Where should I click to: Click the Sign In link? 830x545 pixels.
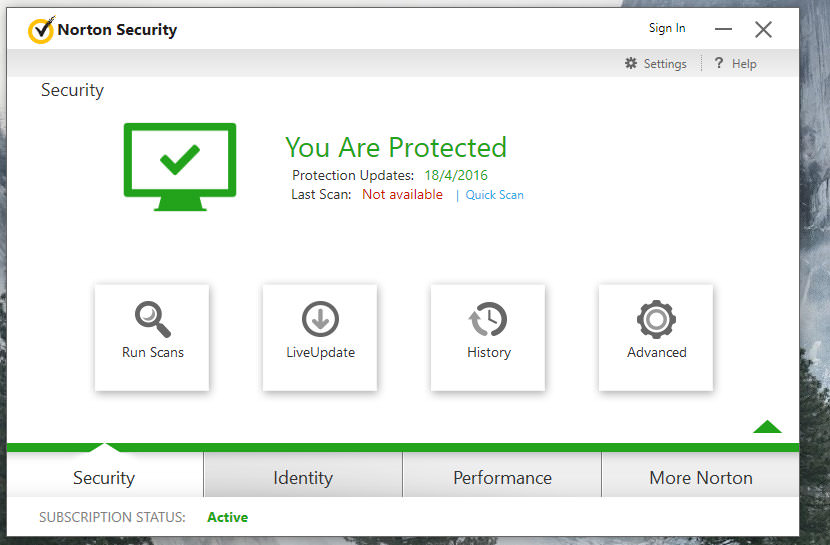coord(667,28)
